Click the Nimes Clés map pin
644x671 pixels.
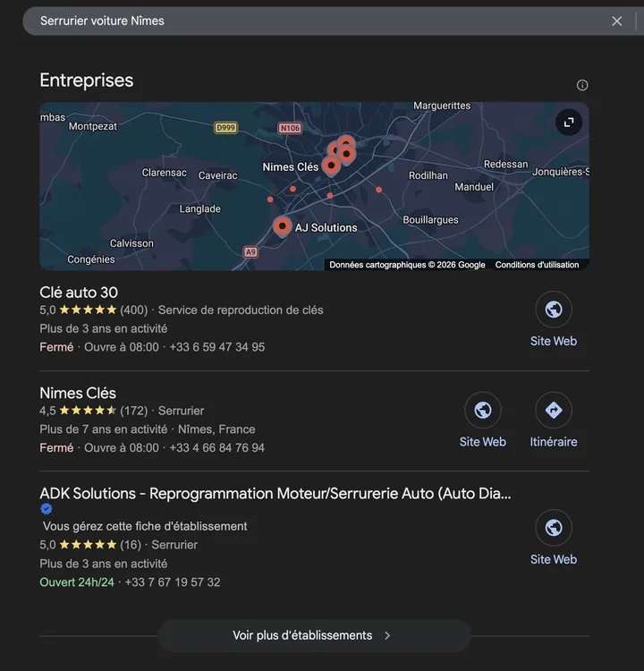point(331,166)
